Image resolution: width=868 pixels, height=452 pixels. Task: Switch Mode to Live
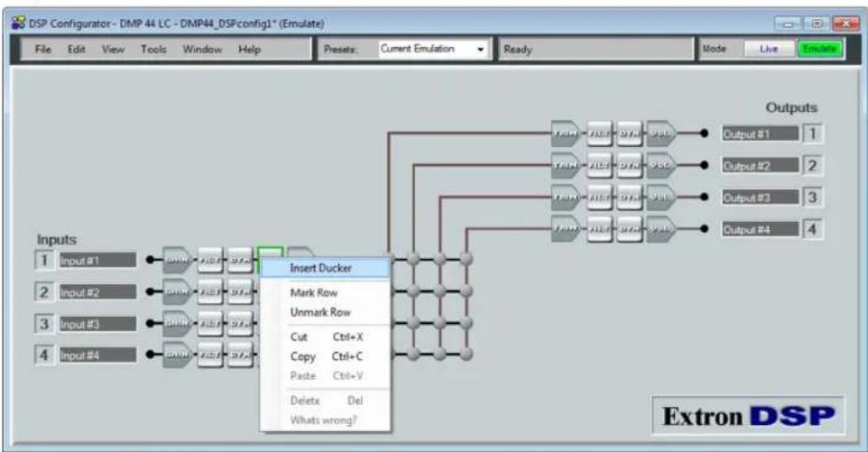[x=769, y=49]
